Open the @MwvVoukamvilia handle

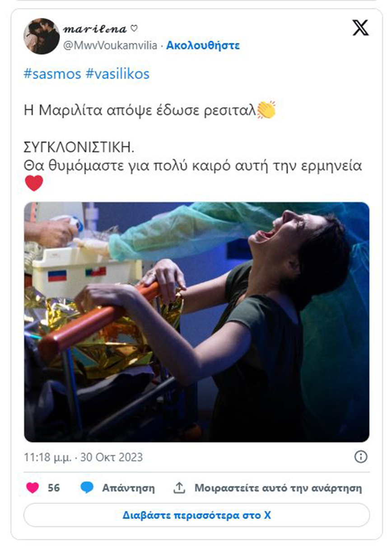tap(111, 45)
